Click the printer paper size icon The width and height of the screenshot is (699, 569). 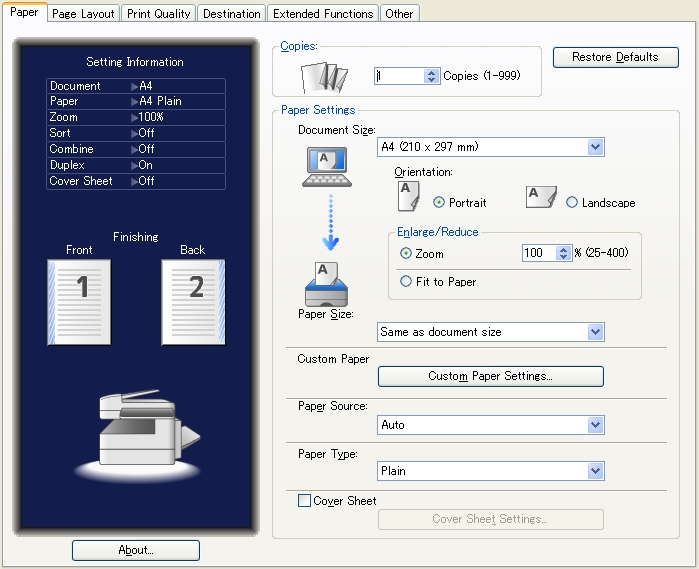326,286
